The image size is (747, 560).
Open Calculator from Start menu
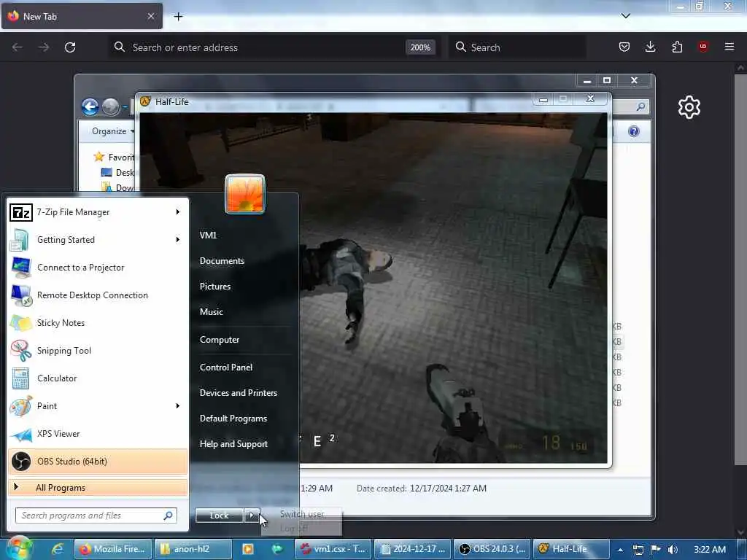[98, 378]
